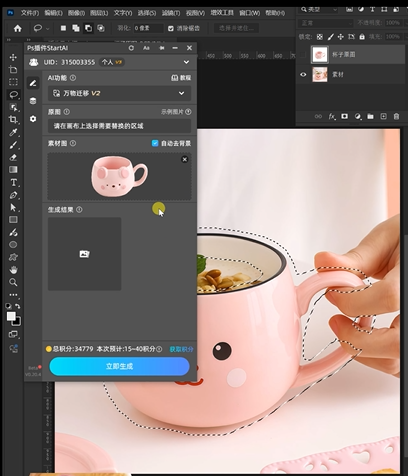The image size is (408, 476).
Task: Select the Gradient tool
Action: (13, 170)
